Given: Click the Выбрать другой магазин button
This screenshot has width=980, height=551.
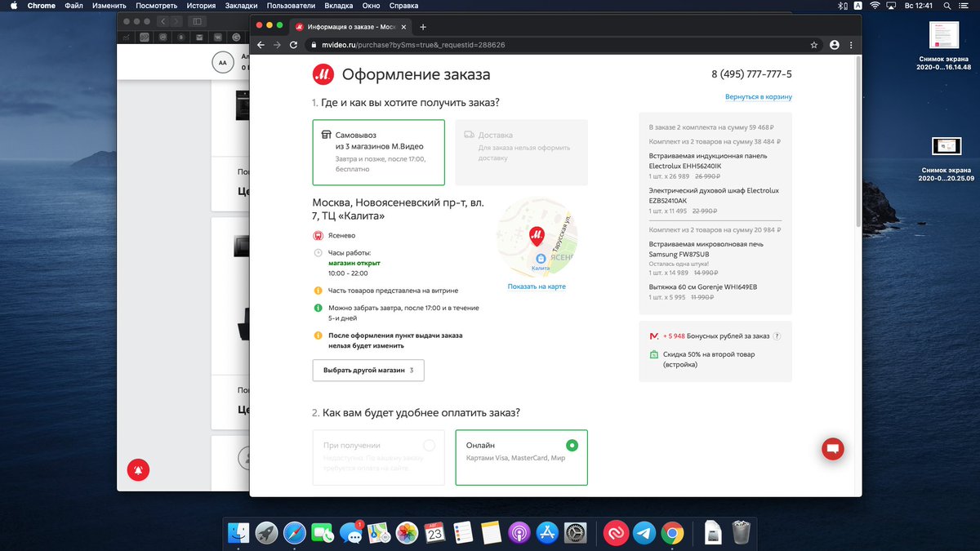Looking at the screenshot, I should point(368,370).
